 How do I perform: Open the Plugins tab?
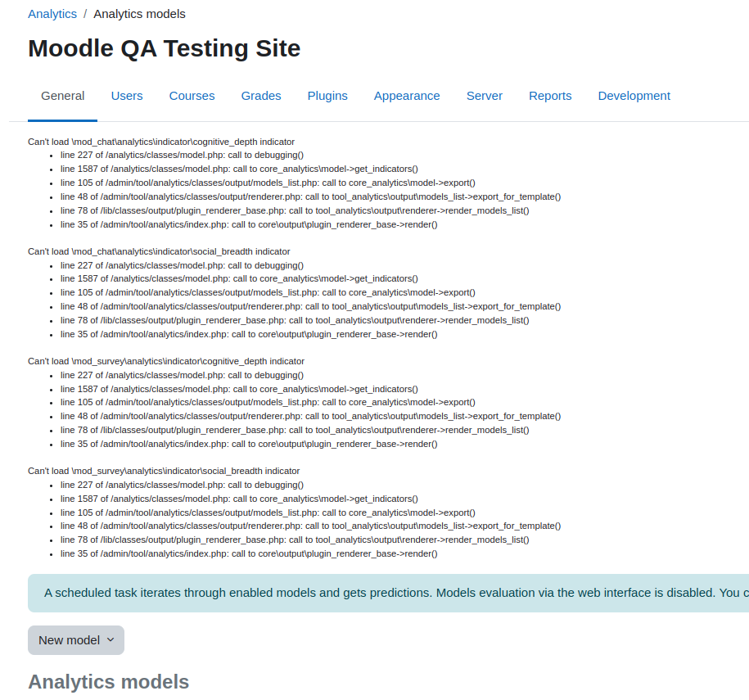point(327,96)
